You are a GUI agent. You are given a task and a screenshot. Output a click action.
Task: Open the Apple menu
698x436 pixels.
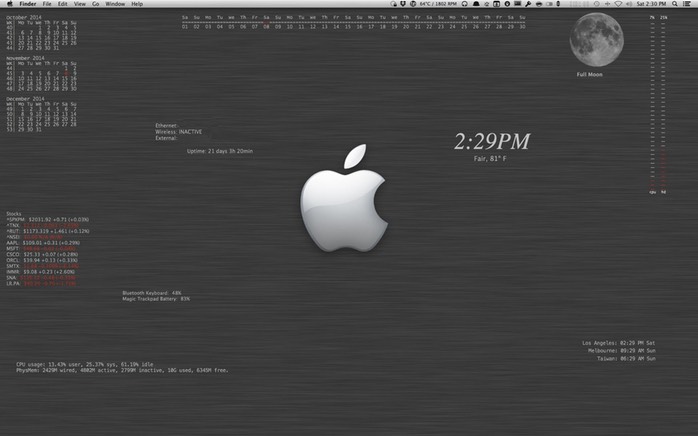[x=10, y=4]
